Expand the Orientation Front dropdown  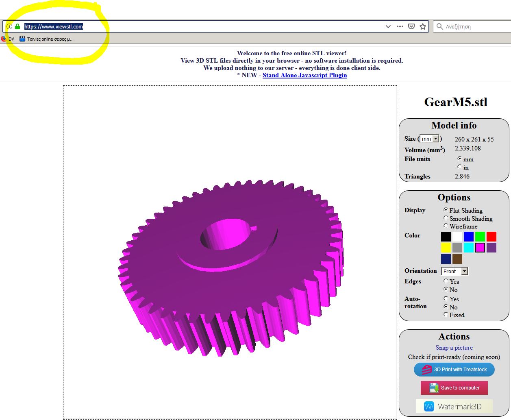coord(454,271)
